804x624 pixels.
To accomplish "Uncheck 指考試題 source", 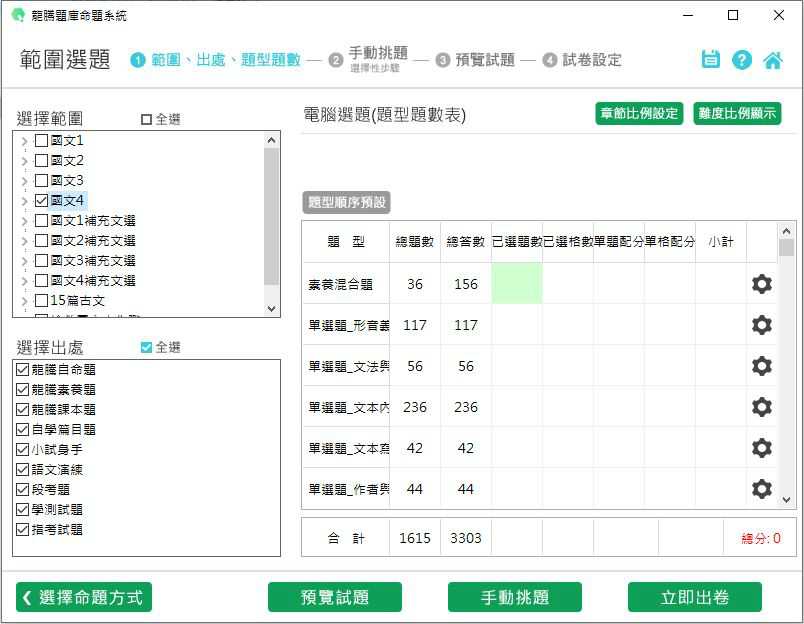I will coord(22,529).
